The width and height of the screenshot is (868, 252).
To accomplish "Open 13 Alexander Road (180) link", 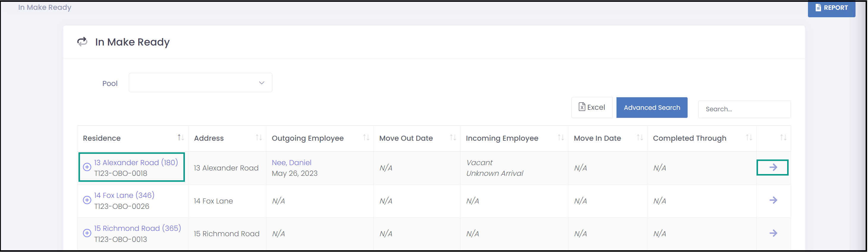I will click(x=136, y=162).
